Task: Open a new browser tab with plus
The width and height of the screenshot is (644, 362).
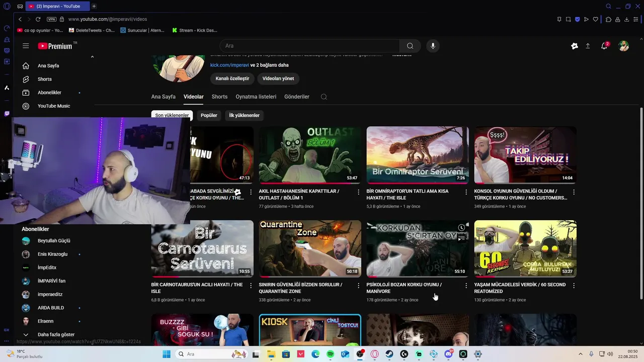Action: pos(94,6)
